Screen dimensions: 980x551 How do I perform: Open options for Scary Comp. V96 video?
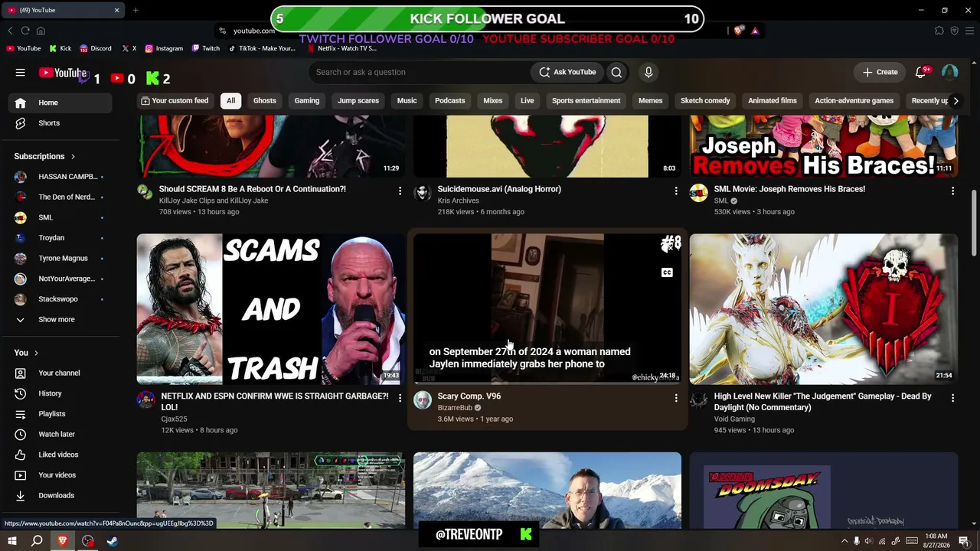[675, 398]
